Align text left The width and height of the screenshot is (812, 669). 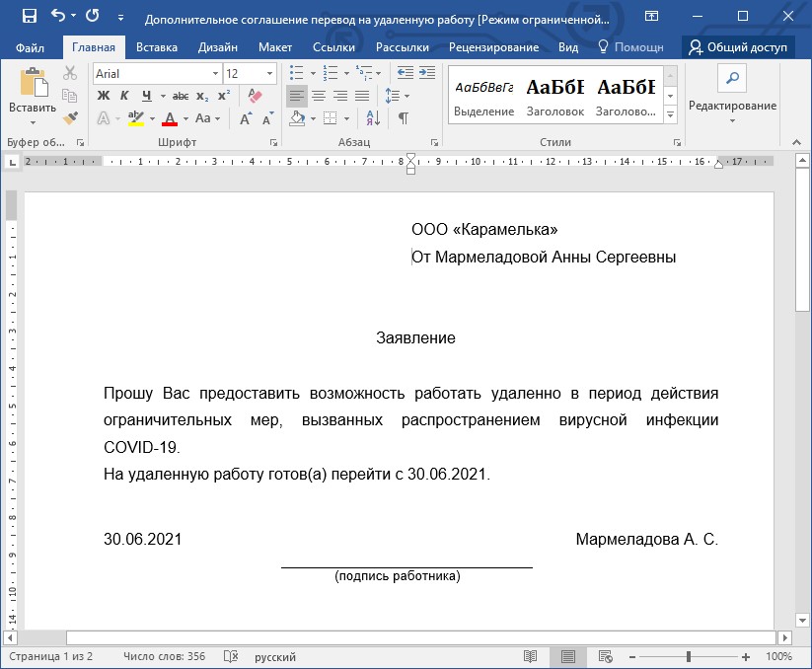tap(297, 96)
